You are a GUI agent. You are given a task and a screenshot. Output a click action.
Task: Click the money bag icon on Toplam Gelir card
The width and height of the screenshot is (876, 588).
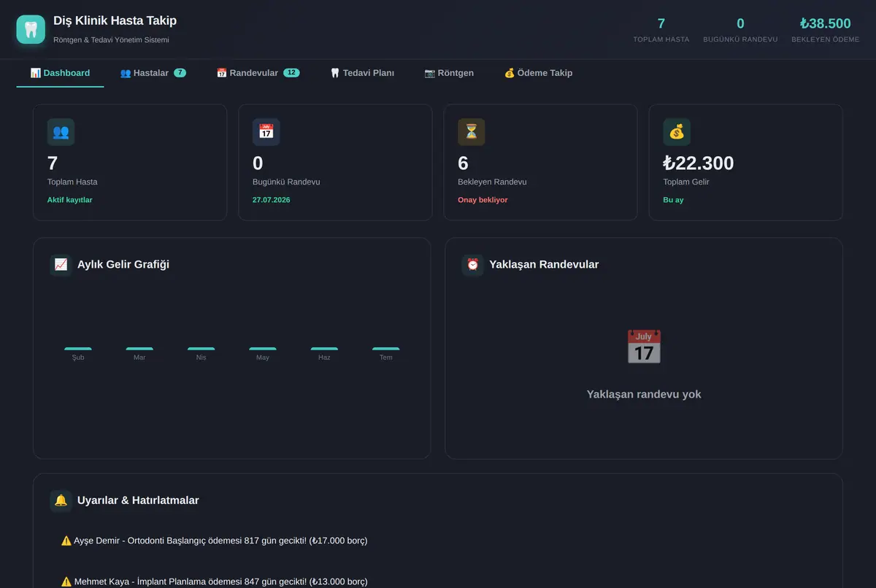[677, 132]
